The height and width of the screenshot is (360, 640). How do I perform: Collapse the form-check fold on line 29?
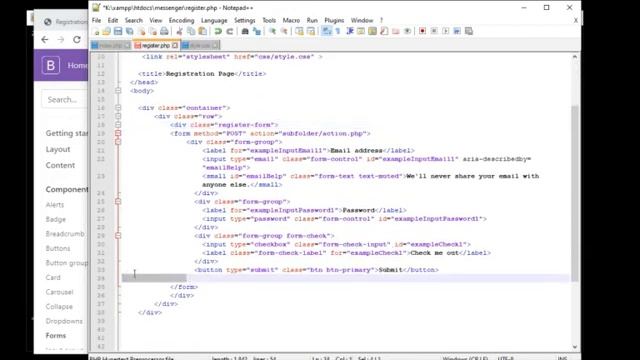(x=118, y=236)
